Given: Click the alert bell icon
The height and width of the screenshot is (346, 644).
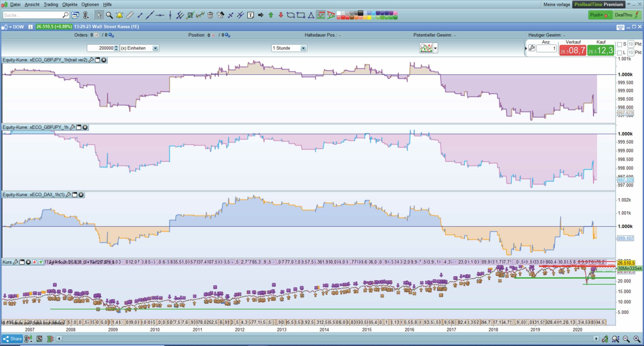Looking at the screenshot, I should (x=119, y=15).
